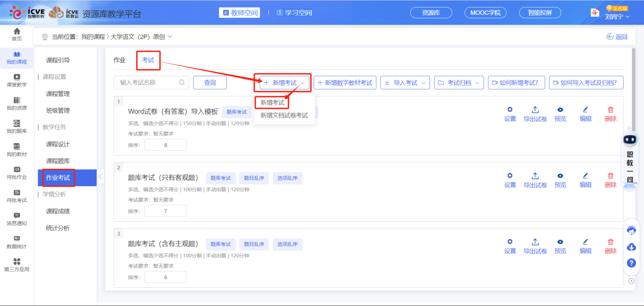Viewport: 644px width, 306px height.
Task: Preview the Word试卷 exam via eye icon
Action: pos(560,114)
